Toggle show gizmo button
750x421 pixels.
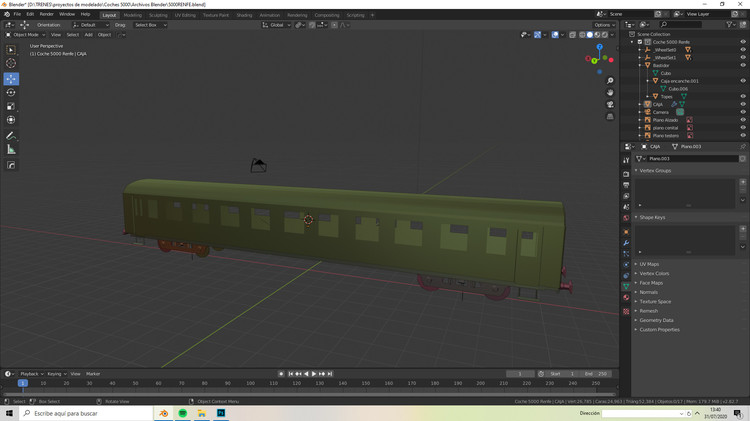pos(538,35)
